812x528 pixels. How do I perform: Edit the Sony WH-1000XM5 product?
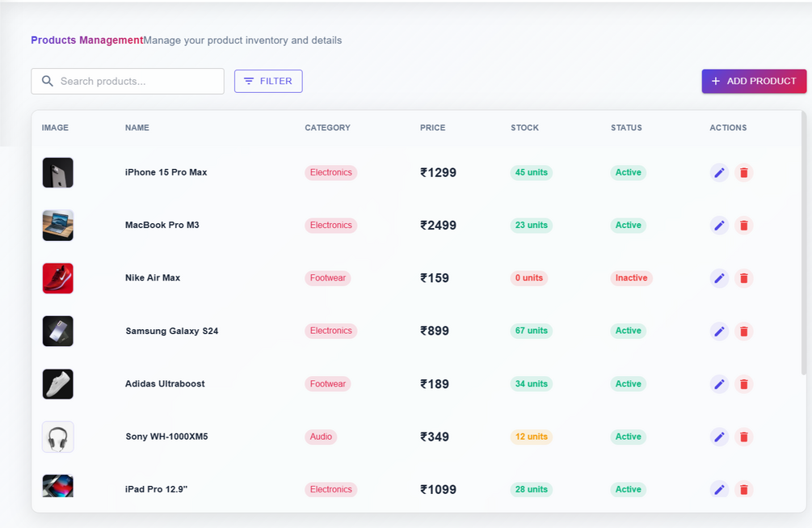click(x=719, y=437)
